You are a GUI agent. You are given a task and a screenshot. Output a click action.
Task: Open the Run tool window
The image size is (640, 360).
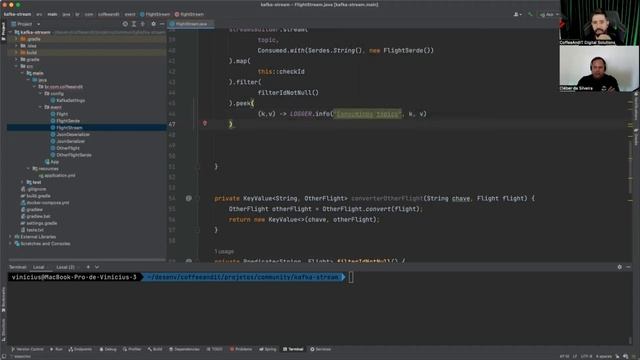pyautogui.click(x=56, y=349)
